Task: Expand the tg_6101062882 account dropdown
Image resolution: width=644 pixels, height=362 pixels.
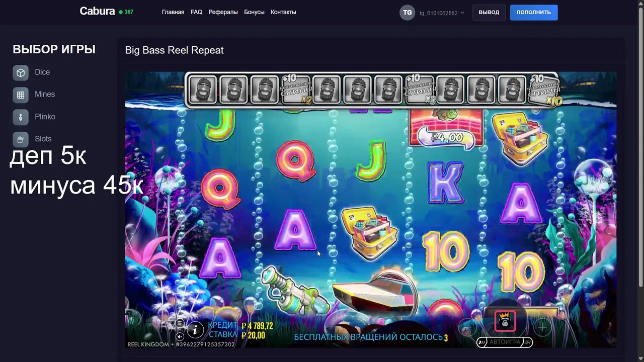Action: [x=442, y=13]
